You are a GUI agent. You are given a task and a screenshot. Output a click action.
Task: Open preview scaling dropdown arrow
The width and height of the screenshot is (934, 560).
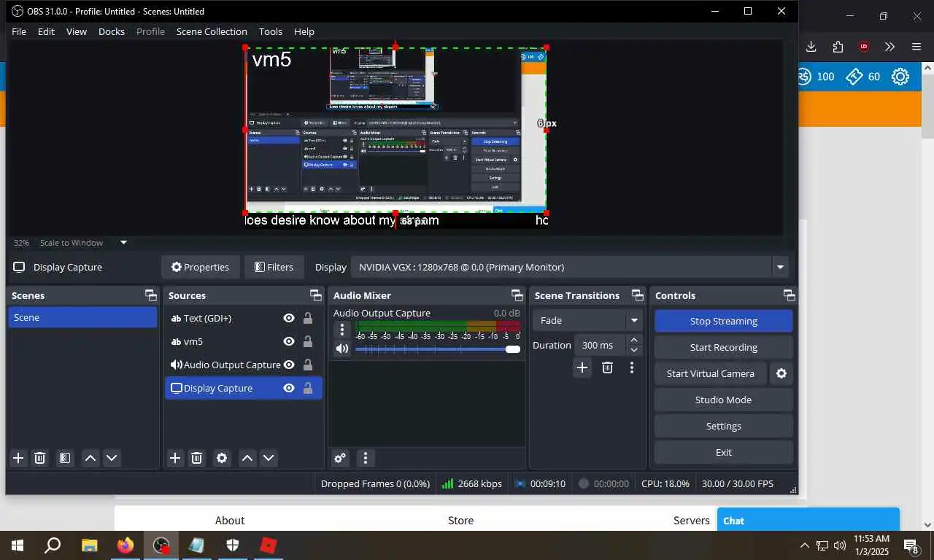pyautogui.click(x=123, y=243)
